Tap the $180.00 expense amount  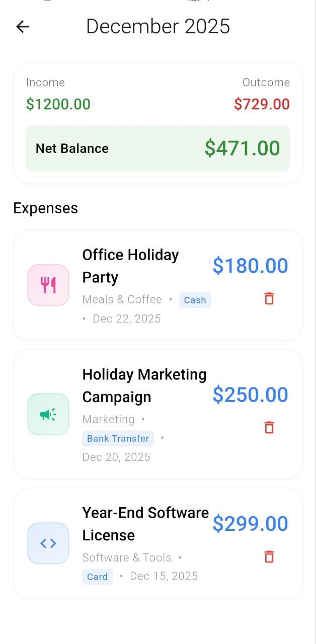click(250, 266)
